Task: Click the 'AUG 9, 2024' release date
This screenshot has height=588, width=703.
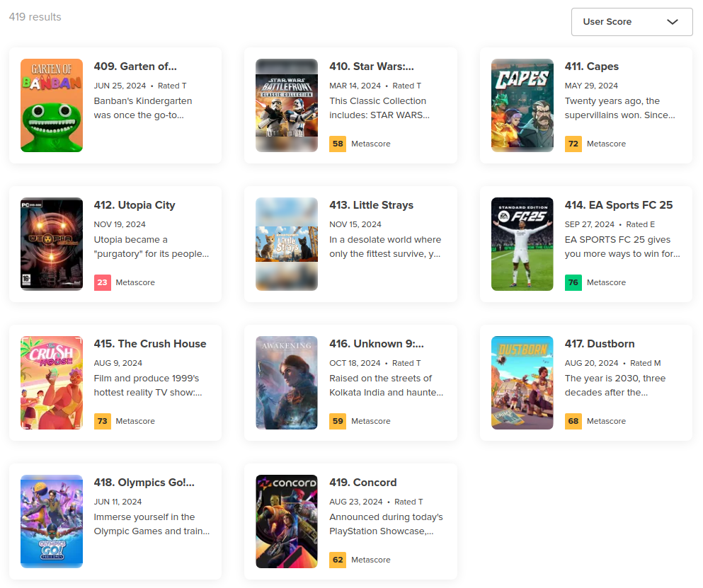Action: pos(118,363)
